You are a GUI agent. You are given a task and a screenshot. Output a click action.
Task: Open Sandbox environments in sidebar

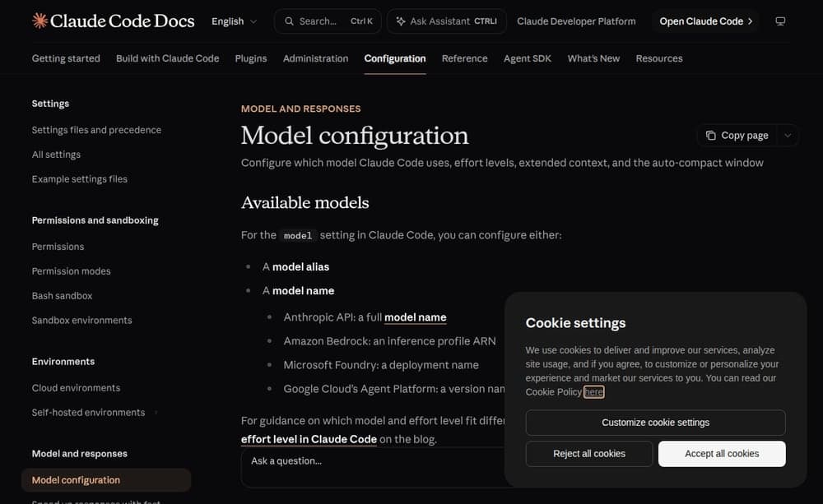point(81,321)
